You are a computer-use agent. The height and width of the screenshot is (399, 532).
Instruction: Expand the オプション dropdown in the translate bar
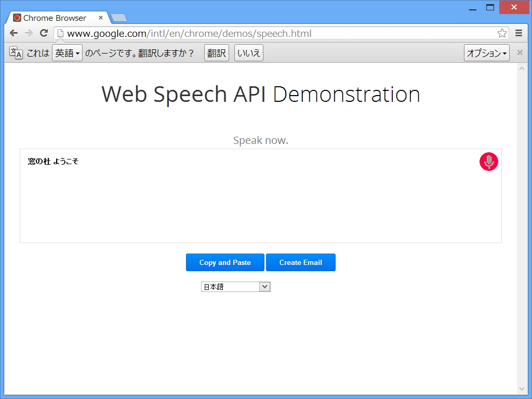(486, 52)
